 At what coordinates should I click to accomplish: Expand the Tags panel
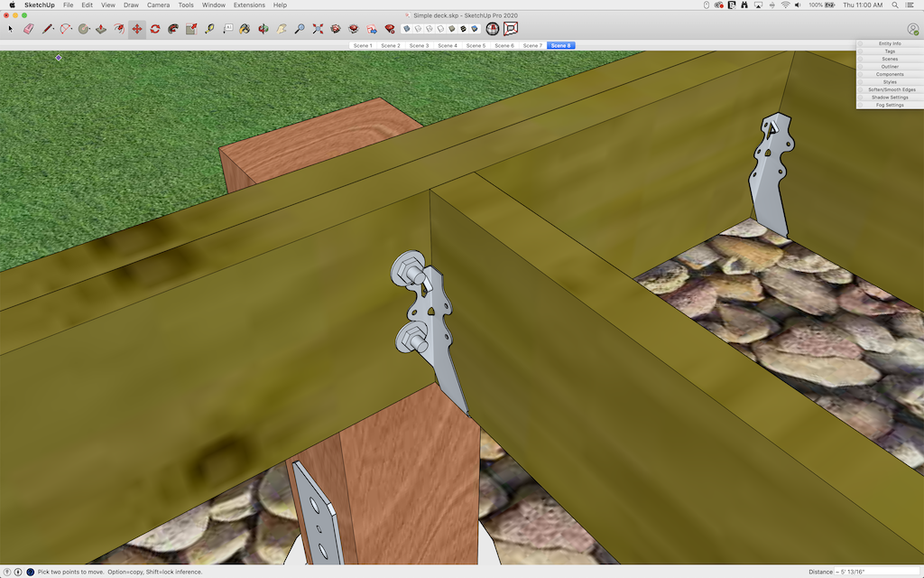coord(890,51)
